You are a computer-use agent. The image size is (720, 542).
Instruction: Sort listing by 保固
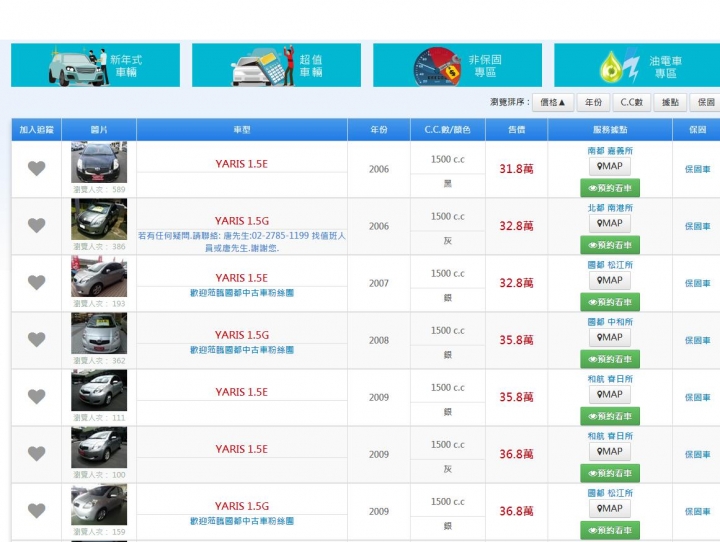(705, 102)
